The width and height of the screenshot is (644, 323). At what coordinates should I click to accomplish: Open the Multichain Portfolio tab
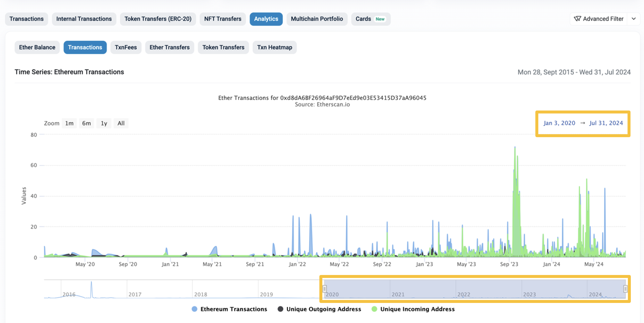(x=317, y=19)
